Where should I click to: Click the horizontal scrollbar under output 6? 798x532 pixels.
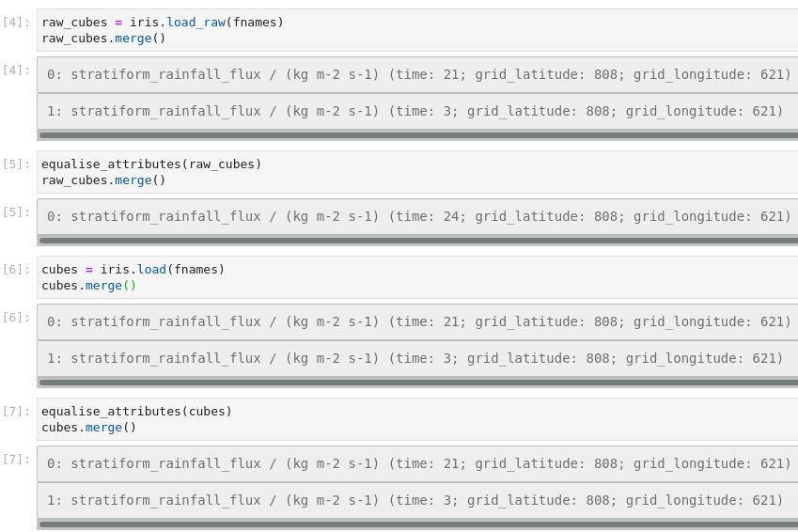coord(418,383)
